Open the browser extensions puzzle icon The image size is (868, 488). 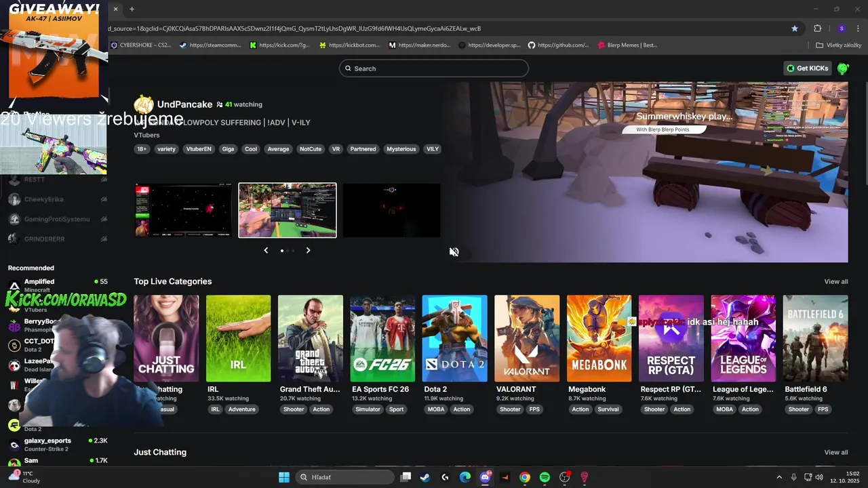point(817,28)
